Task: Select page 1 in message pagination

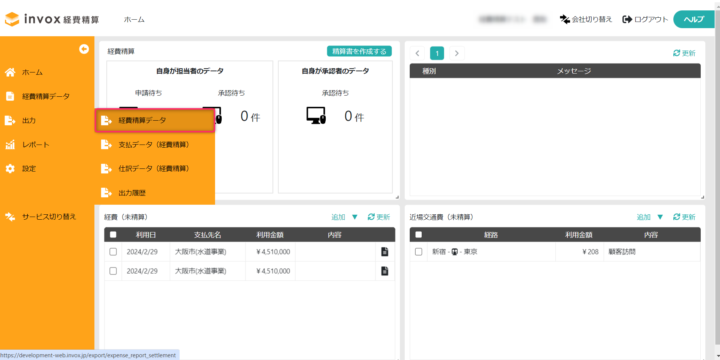Action: click(437, 54)
